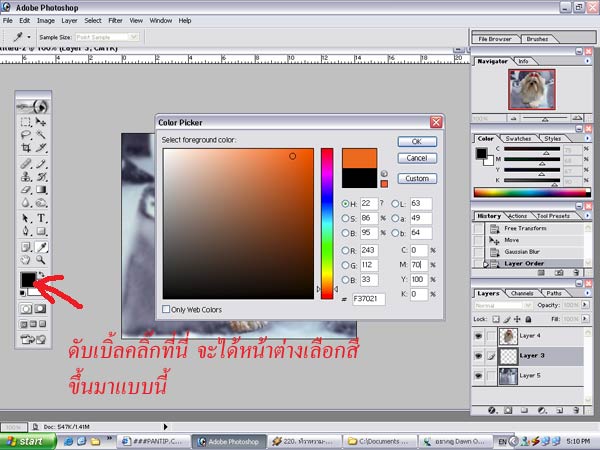Open the Navigator panel flyout menu
600x450 pixels.
point(588,61)
